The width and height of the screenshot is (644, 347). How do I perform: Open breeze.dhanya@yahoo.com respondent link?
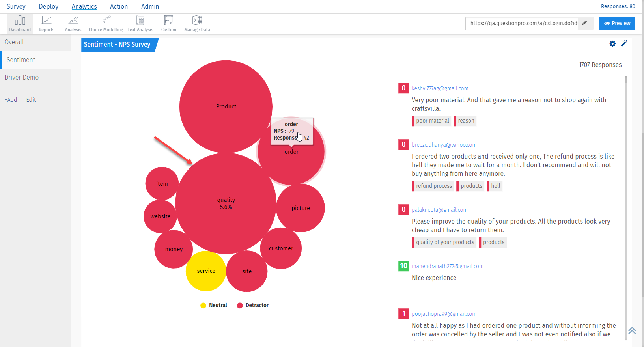click(444, 145)
